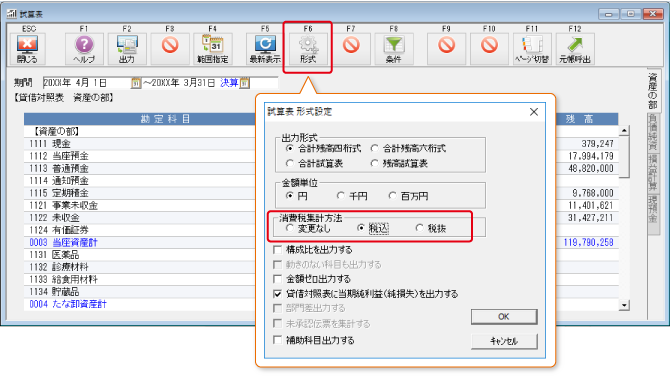Image resolution: width=671 pixels, height=376 pixels.
Task: Click the balance value 119,790,258
Action: pos(588,243)
